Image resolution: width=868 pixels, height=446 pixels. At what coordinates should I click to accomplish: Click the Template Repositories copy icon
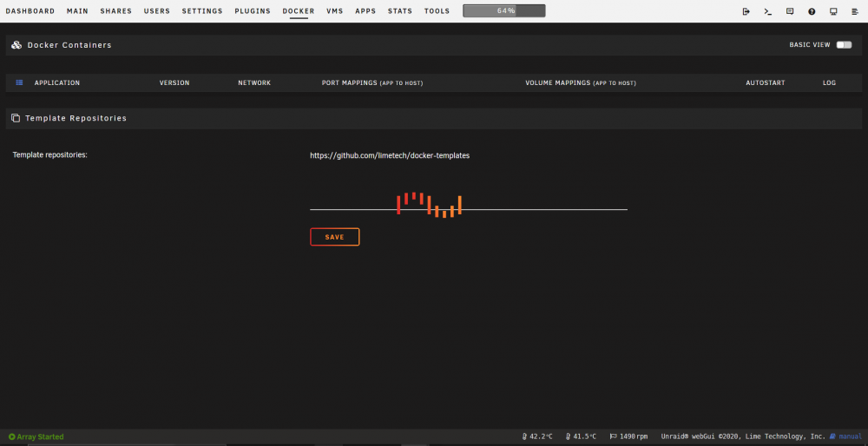16,118
